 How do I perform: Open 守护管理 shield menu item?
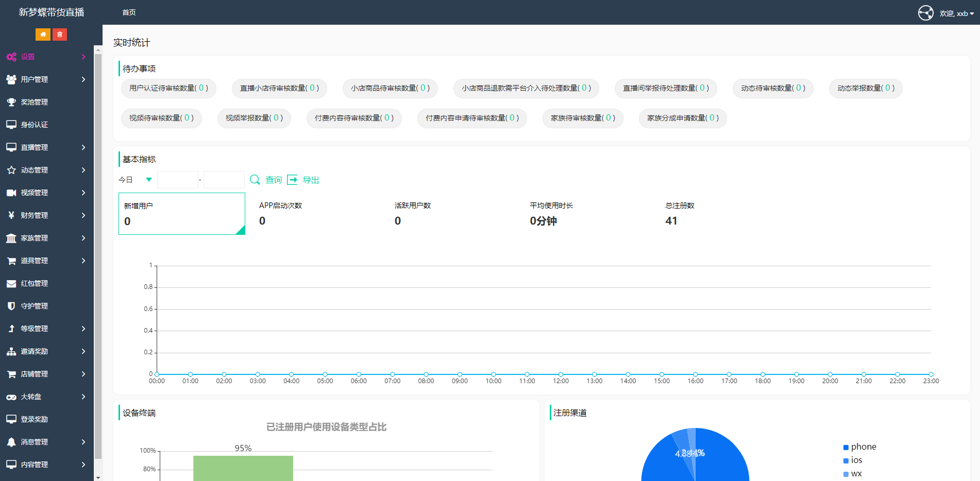coord(34,306)
